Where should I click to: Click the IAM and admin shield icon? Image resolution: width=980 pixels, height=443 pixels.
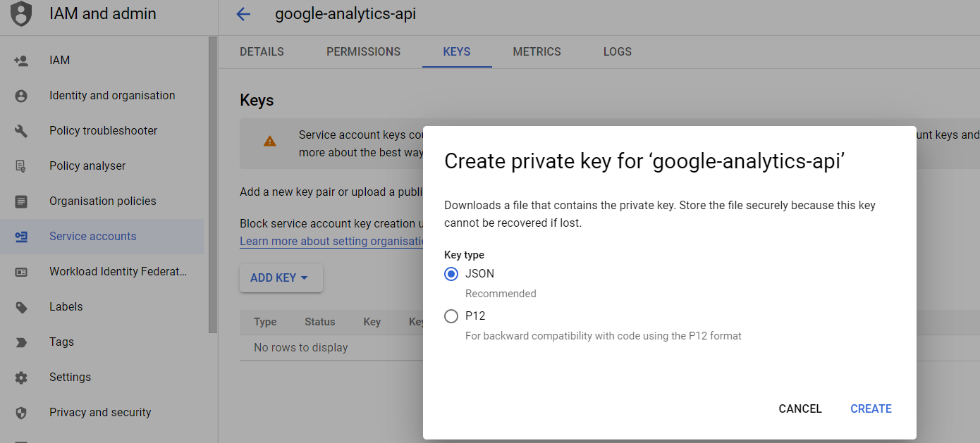click(x=22, y=13)
